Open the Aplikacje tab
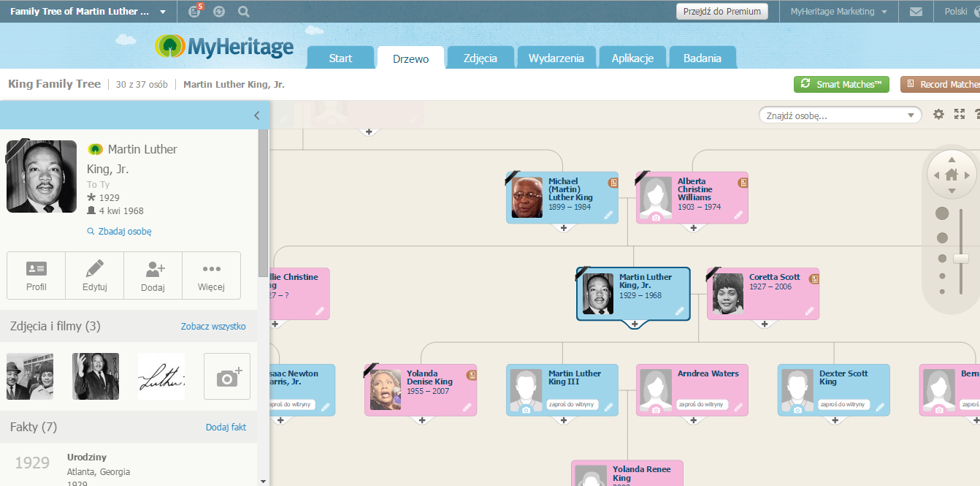Screen dimensions: 980x486 click(632, 58)
